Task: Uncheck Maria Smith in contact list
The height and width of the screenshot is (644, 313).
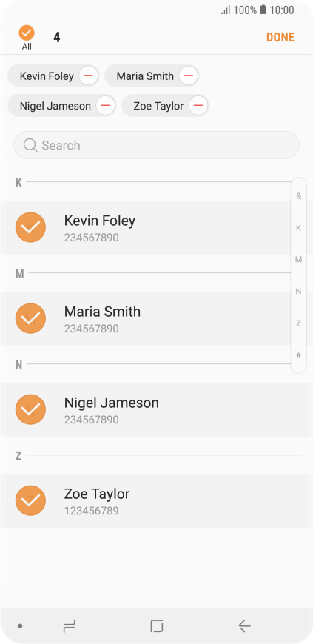Action: tap(30, 318)
